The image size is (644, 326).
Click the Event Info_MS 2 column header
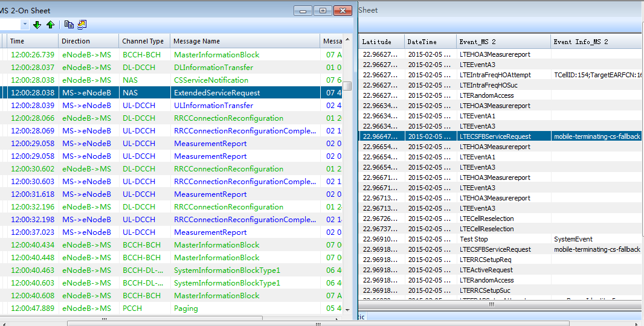[597, 42]
